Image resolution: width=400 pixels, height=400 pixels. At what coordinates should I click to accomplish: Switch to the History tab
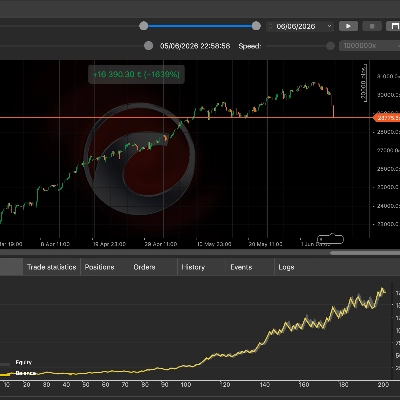pyautogui.click(x=193, y=267)
